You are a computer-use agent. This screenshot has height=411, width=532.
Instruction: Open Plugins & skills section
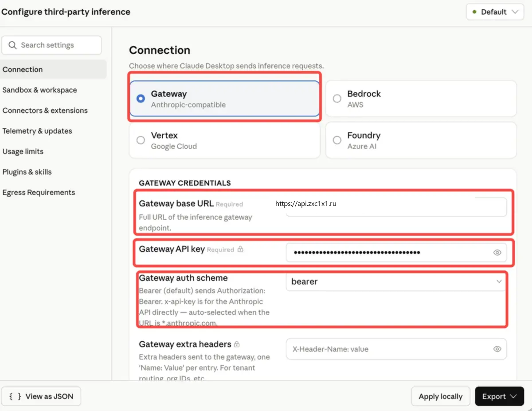click(27, 172)
